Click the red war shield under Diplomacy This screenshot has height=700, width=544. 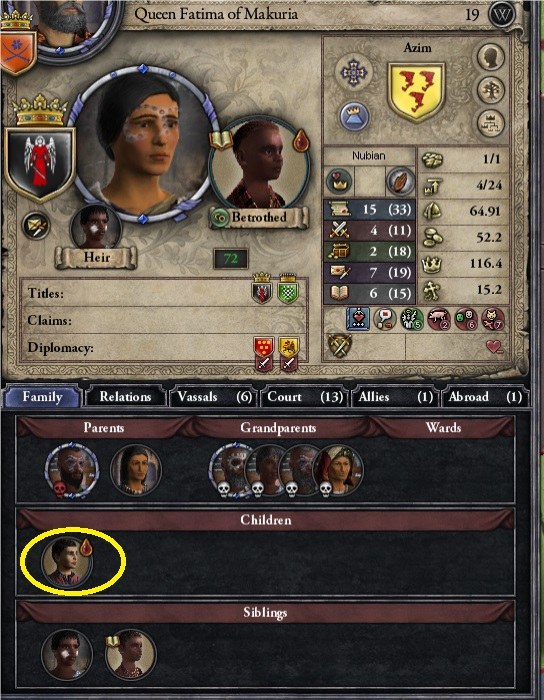tap(263, 353)
